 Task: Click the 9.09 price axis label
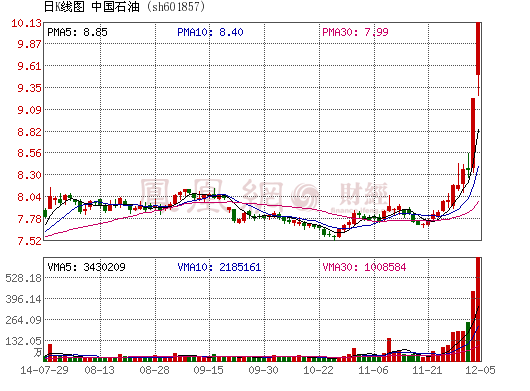pyautogui.click(x=29, y=110)
